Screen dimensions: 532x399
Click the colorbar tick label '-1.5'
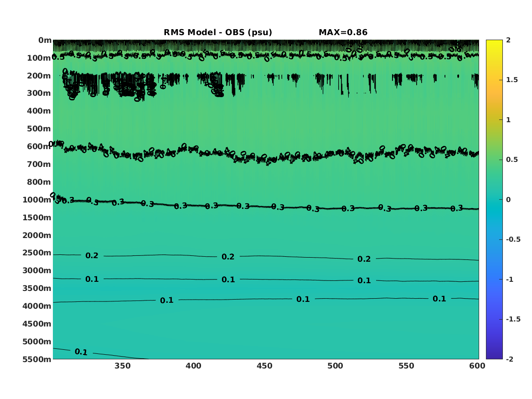[513, 319]
